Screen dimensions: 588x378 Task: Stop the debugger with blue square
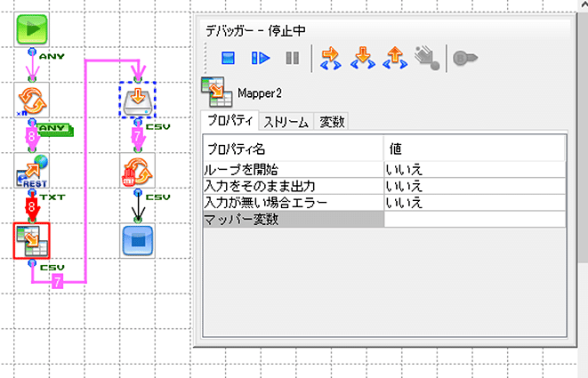[228, 59]
